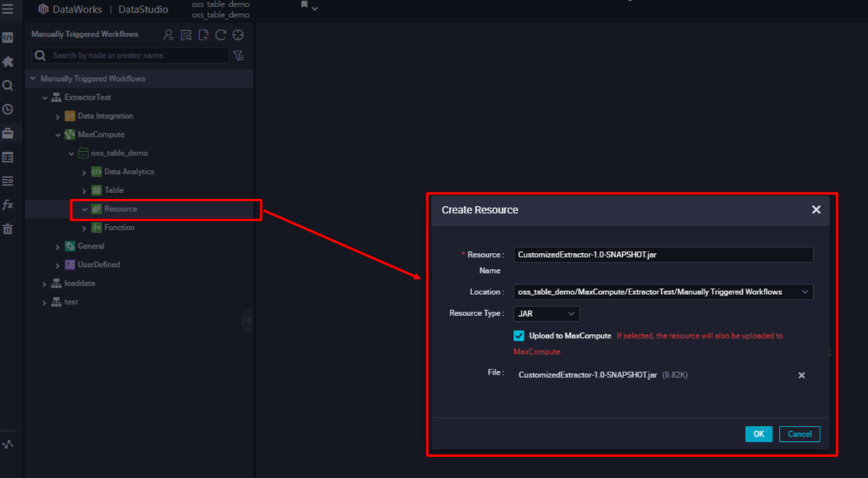Open the Resource Type JAR dropdown
868x478 pixels.
tap(546, 314)
